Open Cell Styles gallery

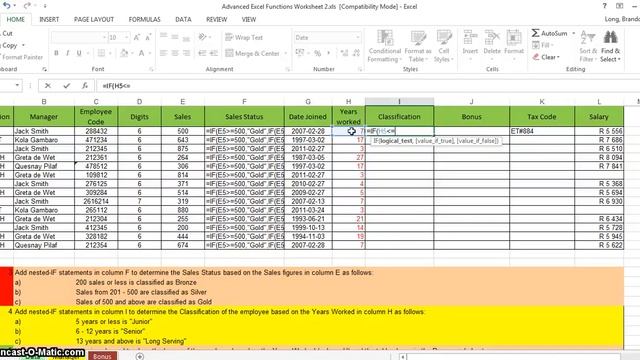point(444,46)
